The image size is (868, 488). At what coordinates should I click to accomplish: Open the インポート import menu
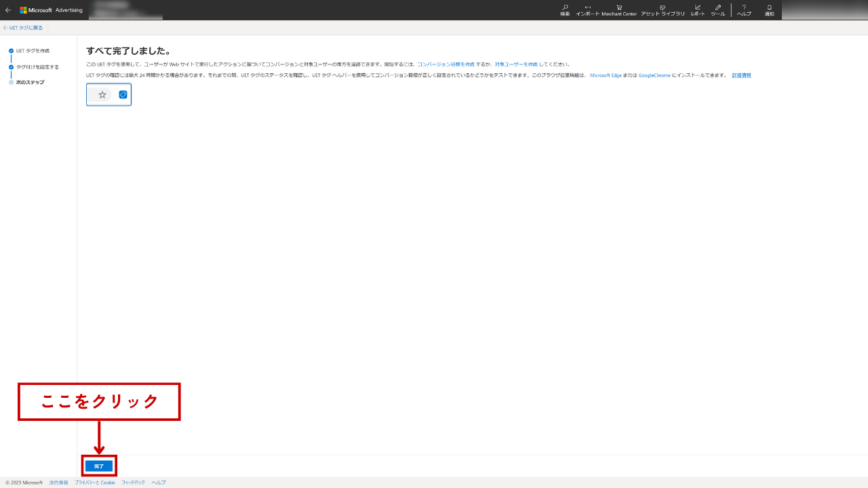tap(587, 10)
